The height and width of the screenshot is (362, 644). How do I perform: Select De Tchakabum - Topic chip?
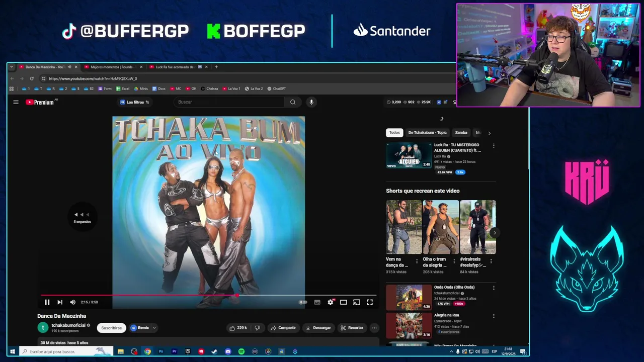click(427, 133)
